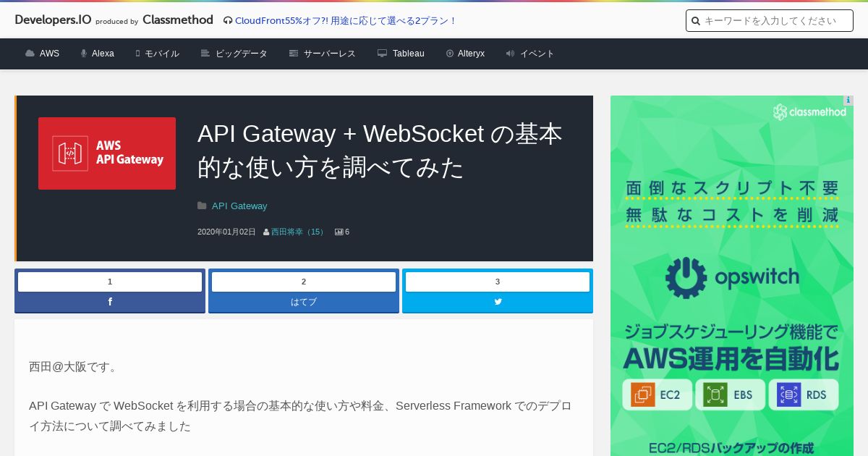Click the microphone icon next to Alexa
This screenshot has height=456, width=868.
pyautogui.click(x=84, y=54)
